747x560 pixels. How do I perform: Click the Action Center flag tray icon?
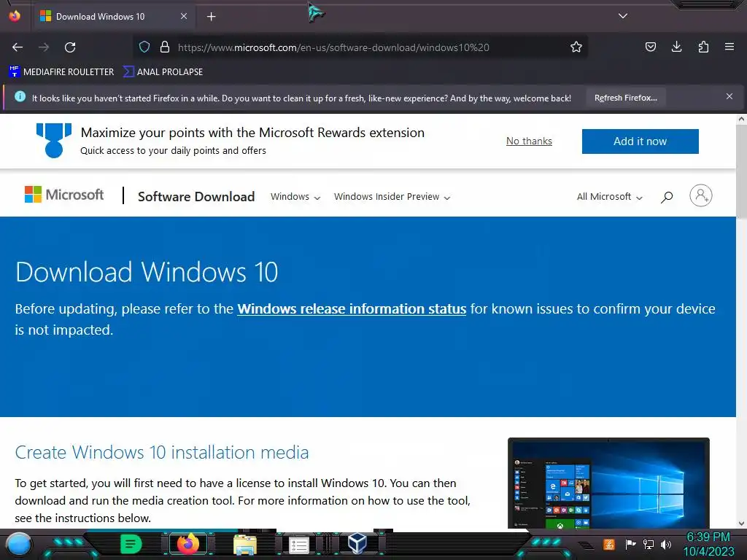click(x=630, y=544)
